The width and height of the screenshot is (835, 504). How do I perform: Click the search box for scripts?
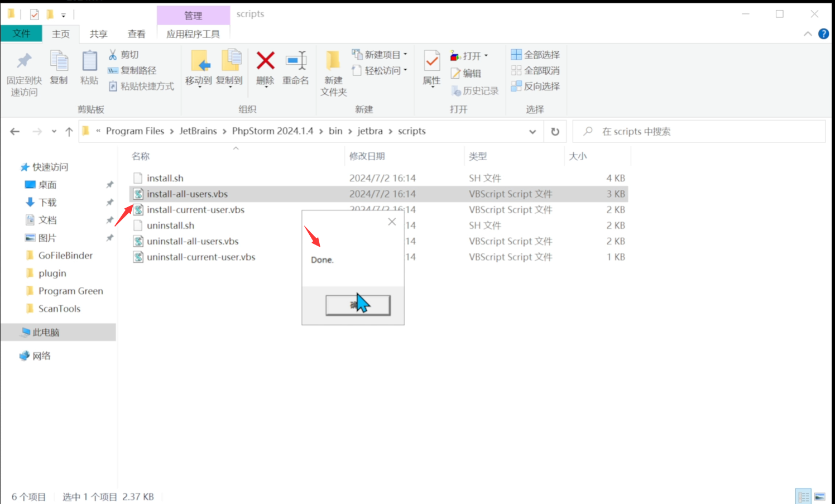coord(699,132)
